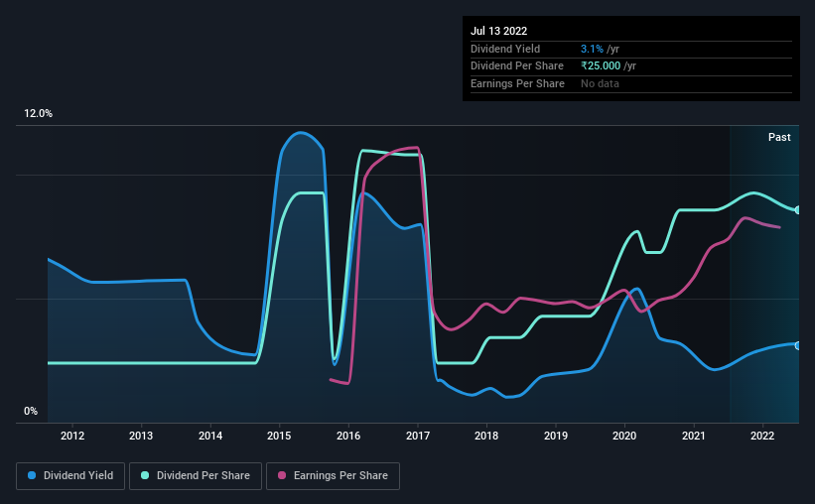Image resolution: width=815 pixels, height=504 pixels.
Task: Select the 2012 label on the x-axis
Action: [x=72, y=436]
